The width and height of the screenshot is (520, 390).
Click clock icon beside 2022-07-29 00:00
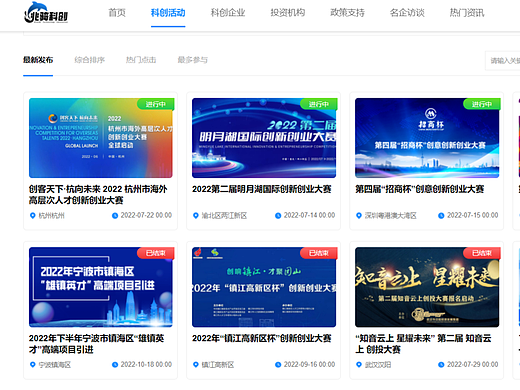[x=441, y=365]
